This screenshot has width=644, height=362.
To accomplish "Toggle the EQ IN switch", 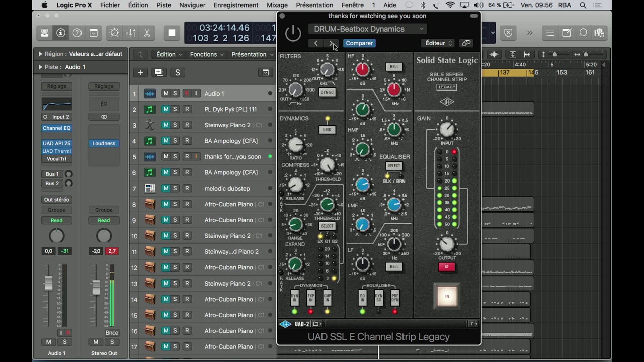I will [362, 298].
